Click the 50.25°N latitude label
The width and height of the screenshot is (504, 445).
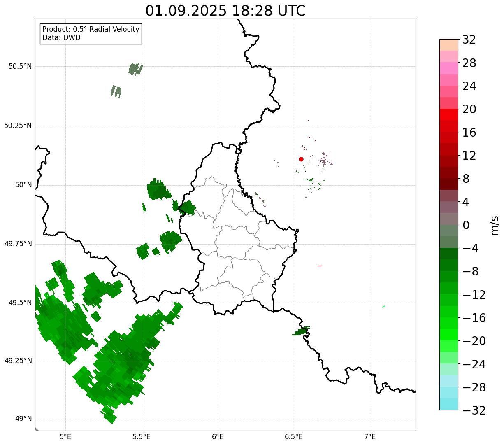(x=18, y=126)
